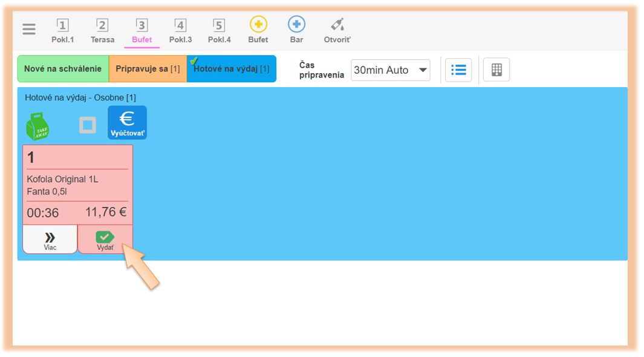Open the hamburger main menu
The width and height of the screenshot is (644, 357).
point(29,29)
